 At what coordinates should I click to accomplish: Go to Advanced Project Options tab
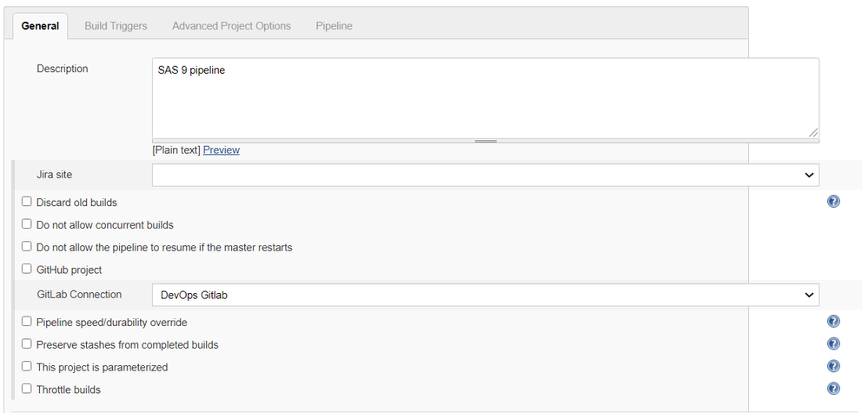pyautogui.click(x=231, y=26)
